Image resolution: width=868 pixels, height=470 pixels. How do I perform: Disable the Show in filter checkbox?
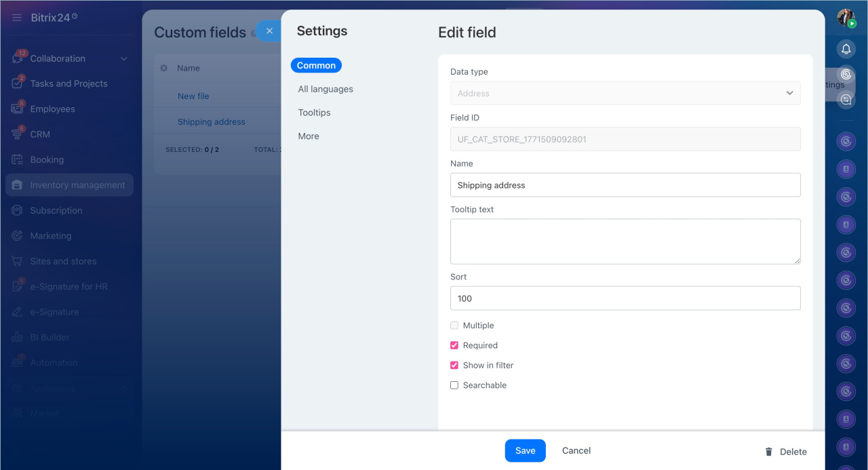click(454, 365)
